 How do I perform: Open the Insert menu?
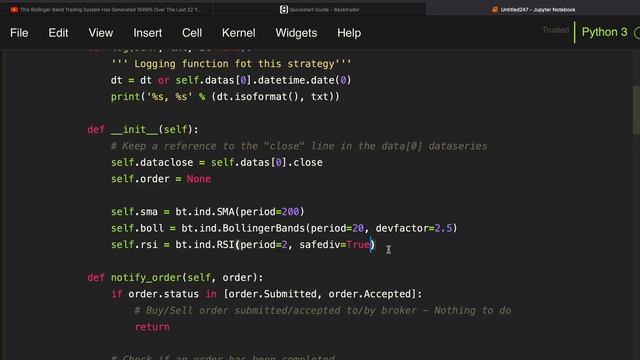point(147,33)
